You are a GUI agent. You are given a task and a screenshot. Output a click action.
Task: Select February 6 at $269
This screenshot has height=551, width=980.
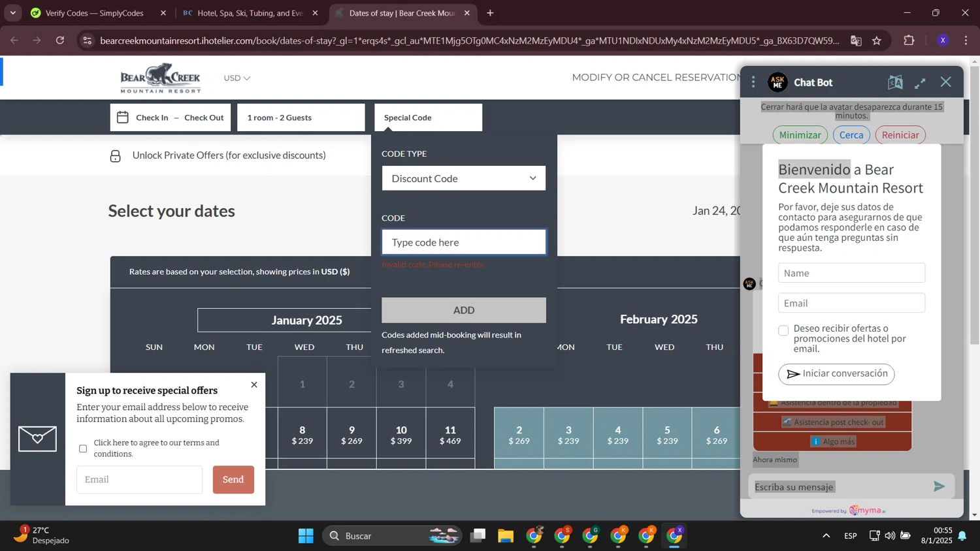click(717, 435)
